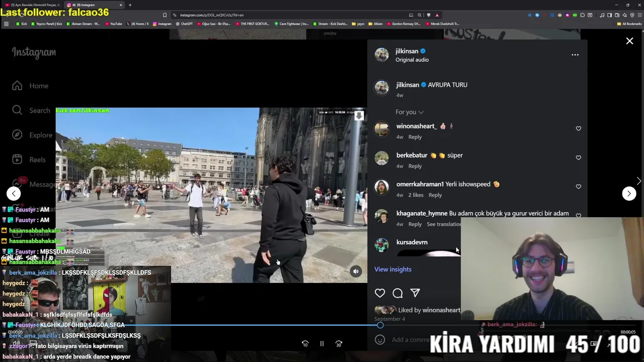
Task: Click See translation on khaganate_hymne's comment
Action: click(x=444, y=224)
